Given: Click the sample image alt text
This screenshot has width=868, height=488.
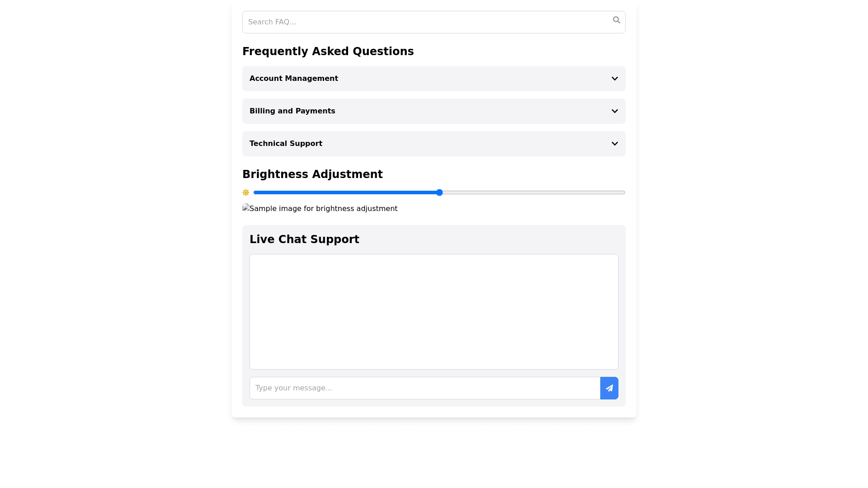Looking at the screenshot, I should click(323, 209).
